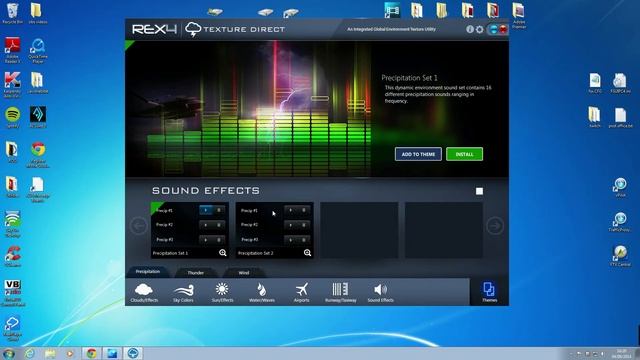Open the Airports section
This screenshot has height=360, width=640.
point(302,293)
